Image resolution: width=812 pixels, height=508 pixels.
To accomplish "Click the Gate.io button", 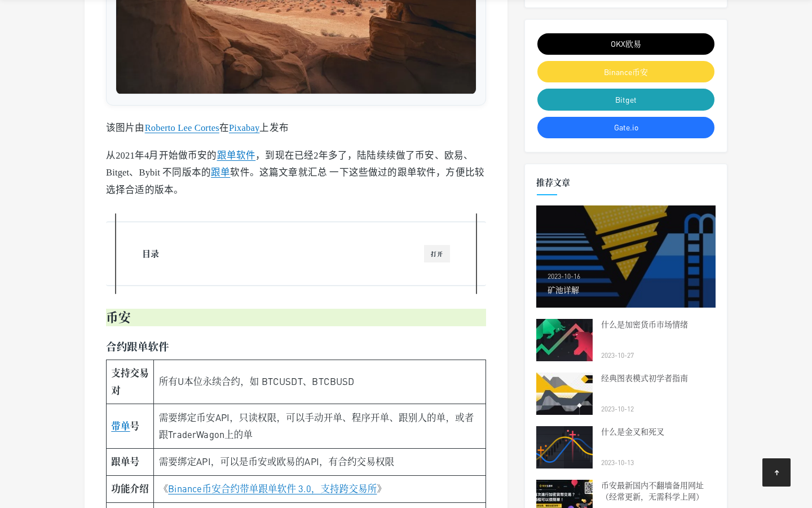I will tap(626, 128).
